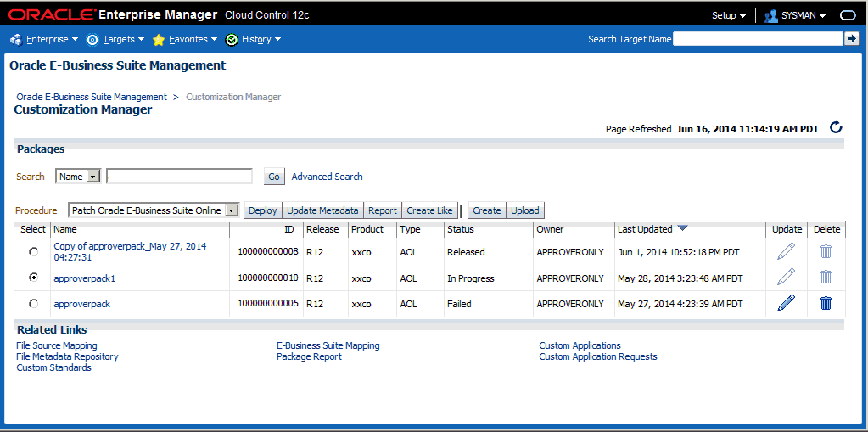Click the Create button
The height and width of the screenshot is (432, 868).
point(487,210)
